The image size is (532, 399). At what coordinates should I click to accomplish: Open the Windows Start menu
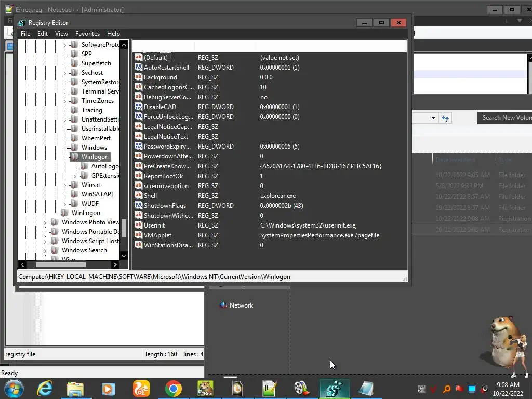click(14, 389)
